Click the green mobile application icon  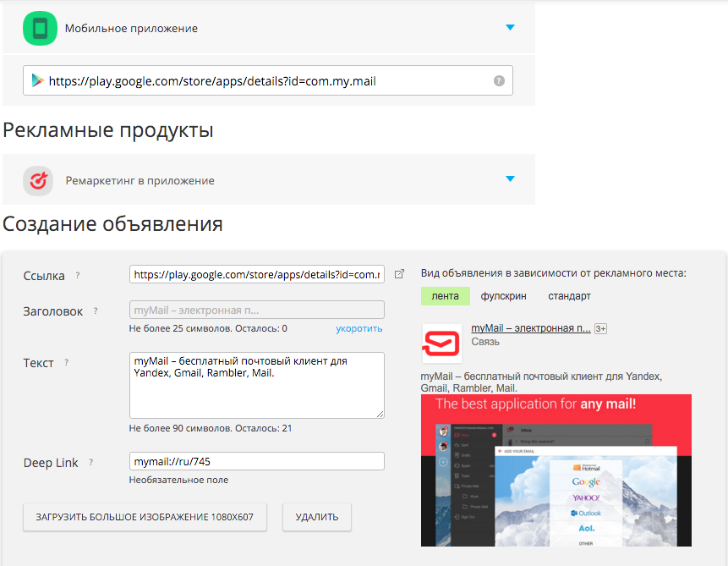tap(40, 29)
